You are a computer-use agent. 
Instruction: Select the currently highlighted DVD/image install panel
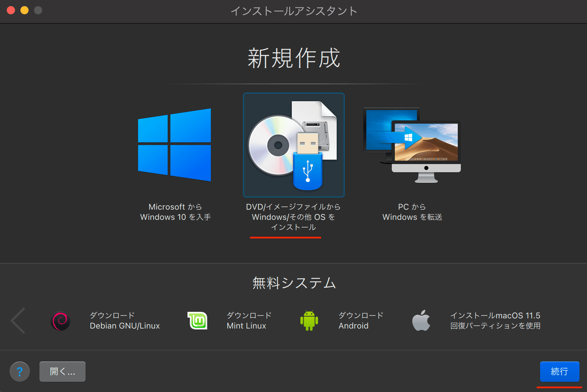pos(293,145)
